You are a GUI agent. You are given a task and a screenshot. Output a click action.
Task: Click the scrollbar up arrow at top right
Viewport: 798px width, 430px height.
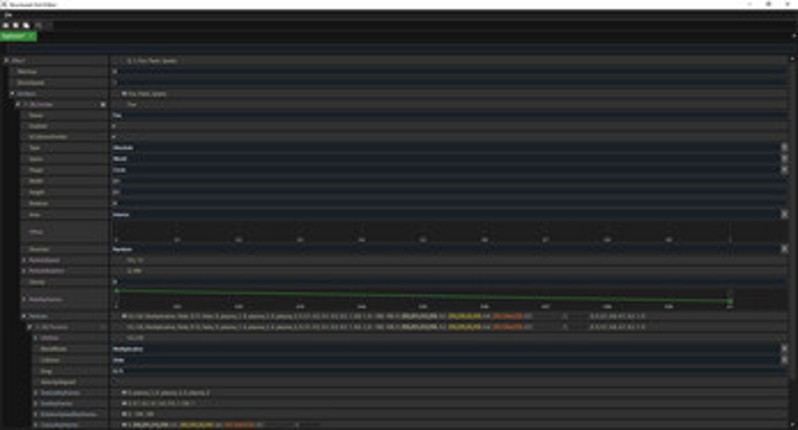point(792,59)
